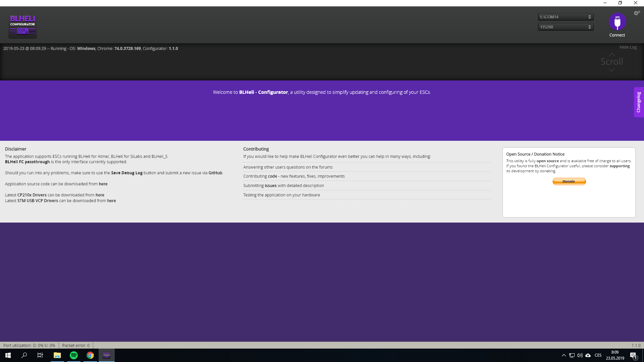
Task: Open Task View in taskbar
Action: pos(40,355)
